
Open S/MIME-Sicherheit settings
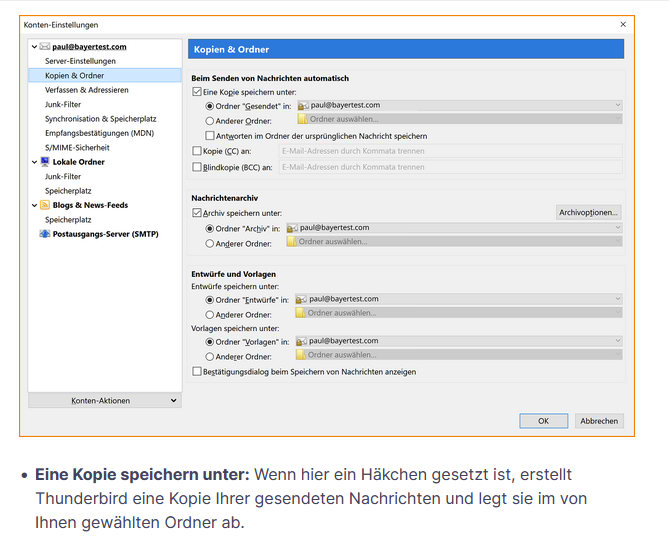(77, 148)
